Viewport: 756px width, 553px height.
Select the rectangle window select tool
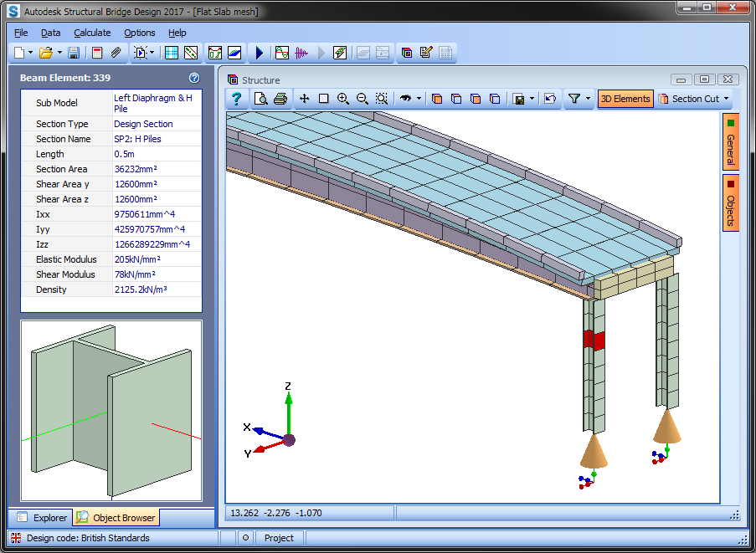[323, 99]
